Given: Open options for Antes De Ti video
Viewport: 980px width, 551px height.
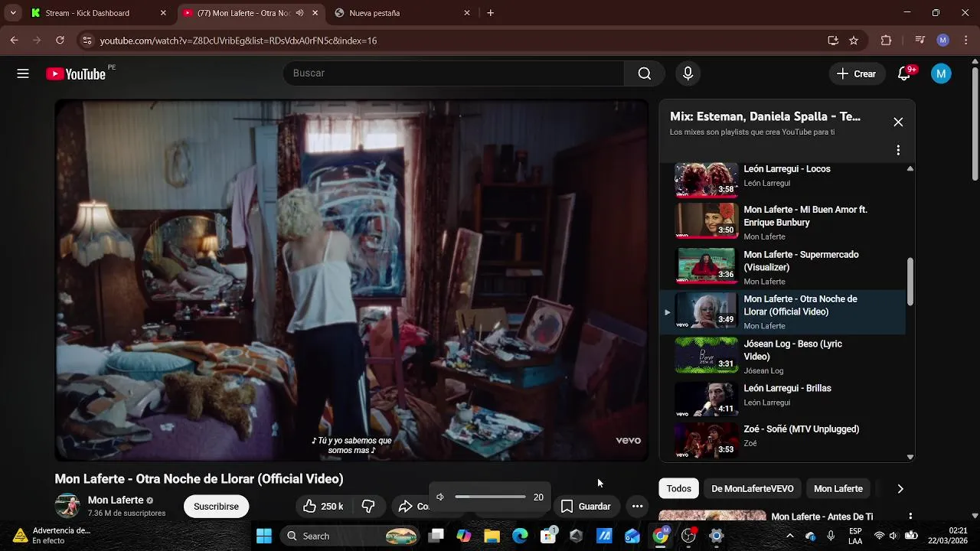Looking at the screenshot, I should 910,517.
